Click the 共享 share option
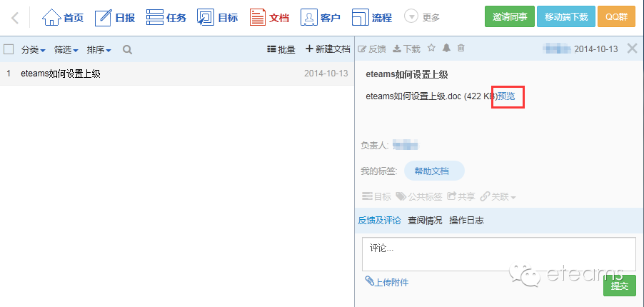644x307 pixels. (x=461, y=197)
